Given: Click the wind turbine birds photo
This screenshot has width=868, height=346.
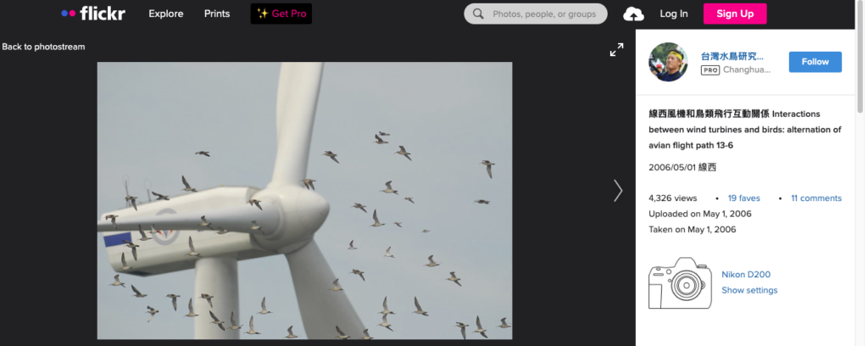Looking at the screenshot, I should click(304, 200).
